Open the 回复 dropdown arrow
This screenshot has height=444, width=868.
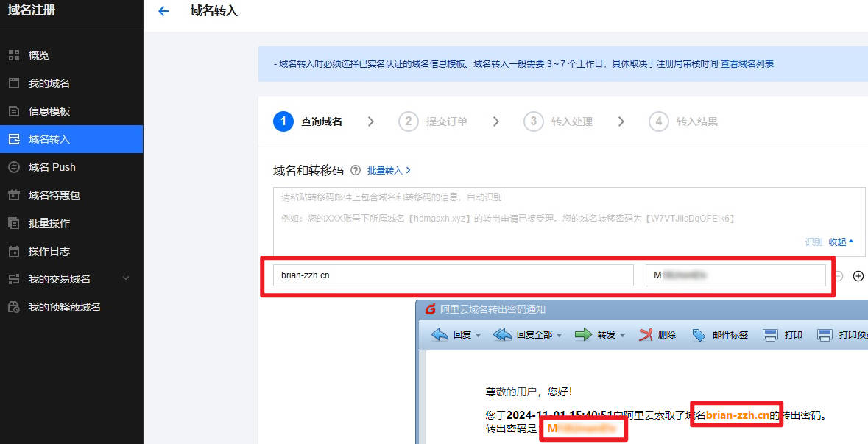(x=479, y=336)
